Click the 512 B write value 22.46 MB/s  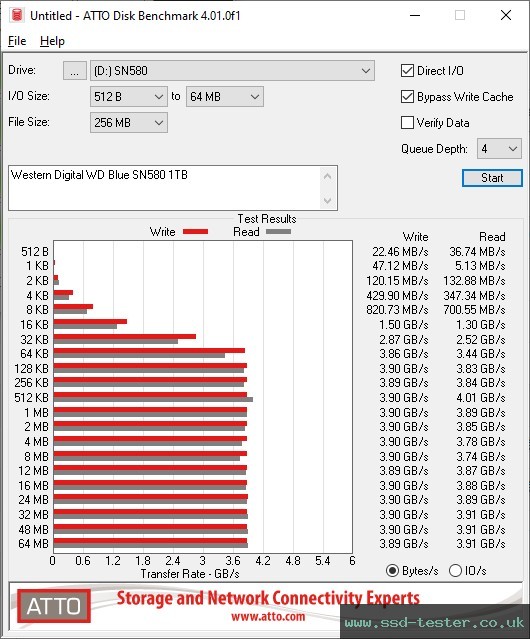coord(400,251)
